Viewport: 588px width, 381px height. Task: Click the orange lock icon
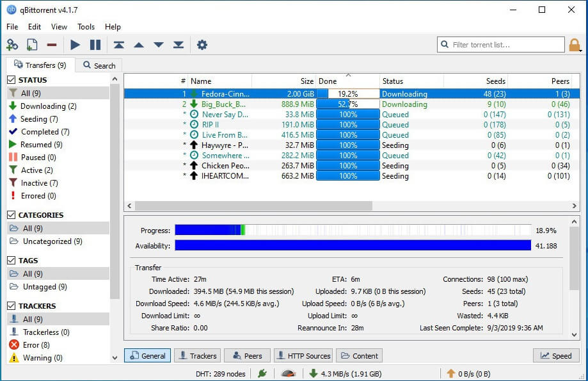click(x=575, y=45)
